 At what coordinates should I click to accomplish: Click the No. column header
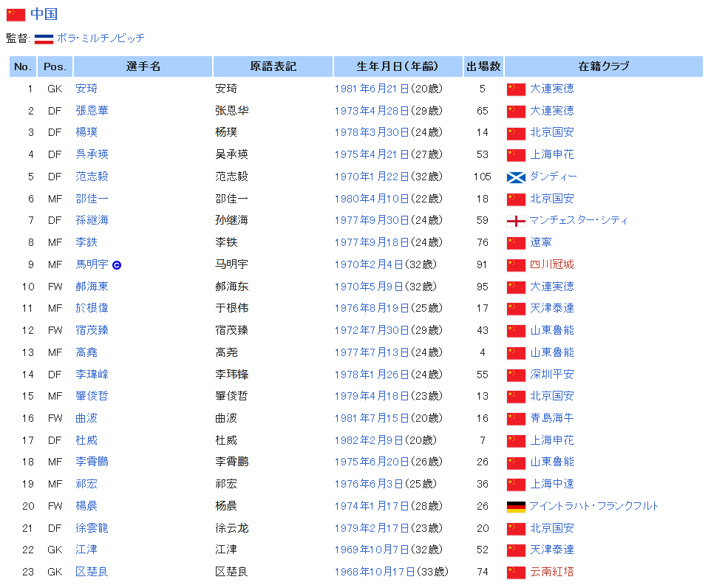click(x=23, y=66)
